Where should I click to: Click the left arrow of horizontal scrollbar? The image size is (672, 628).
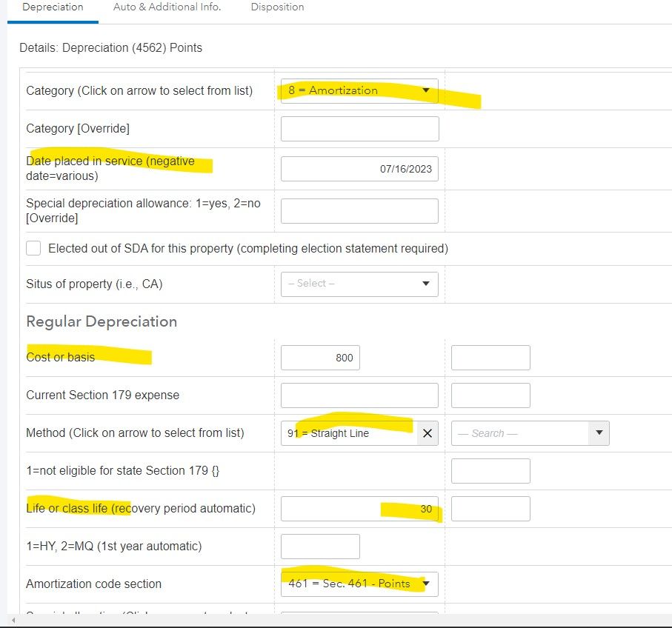click(13, 619)
